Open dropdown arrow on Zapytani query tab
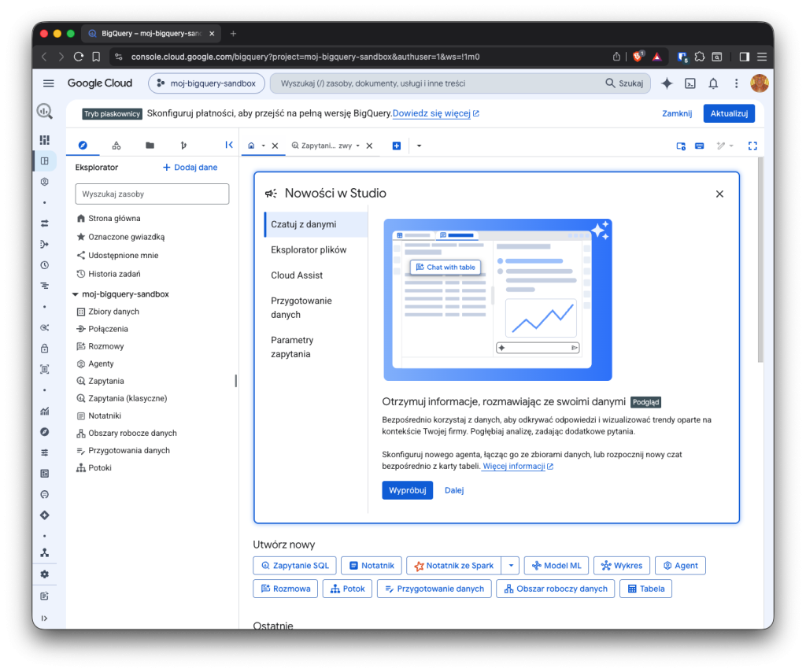Image resolution: width=806 pixels, height=672 pixels. point(358,146)
